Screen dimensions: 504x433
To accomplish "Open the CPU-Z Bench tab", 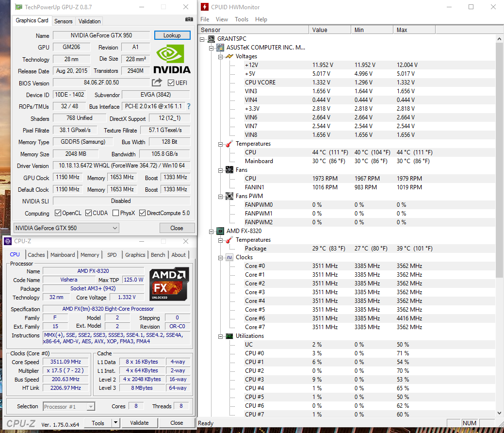I will 158,255.
